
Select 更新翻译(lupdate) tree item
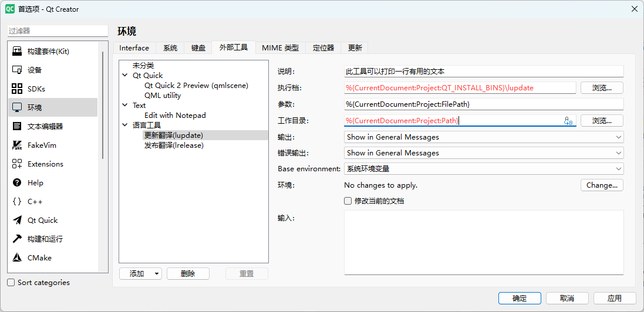coord(174,135)
